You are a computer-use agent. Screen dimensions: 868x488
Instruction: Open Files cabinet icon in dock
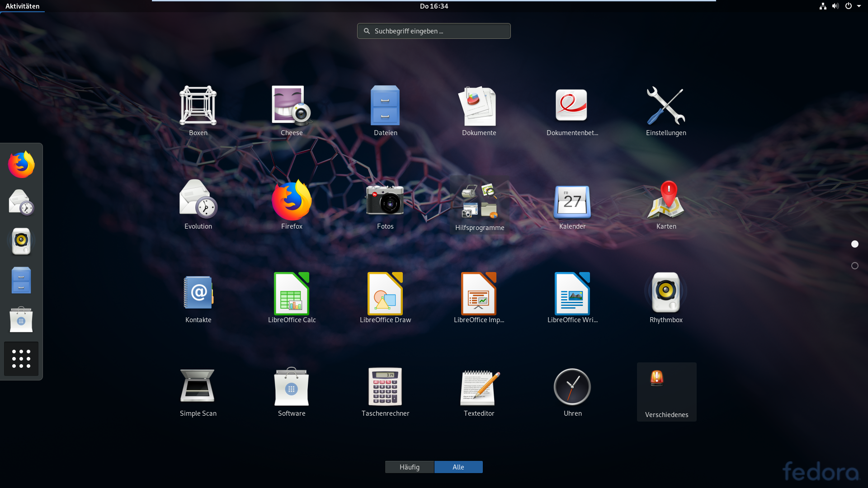[21, 280]
